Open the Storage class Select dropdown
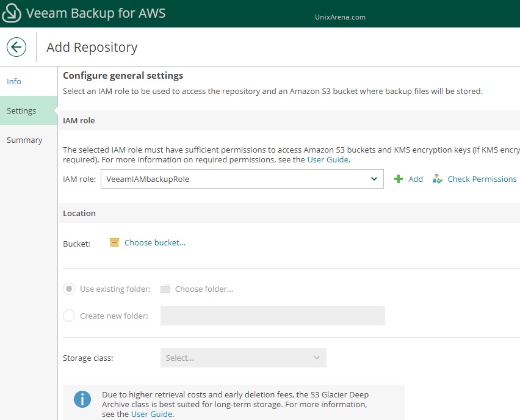The width and height of the screenshot is (520, 420). [244, 358]
